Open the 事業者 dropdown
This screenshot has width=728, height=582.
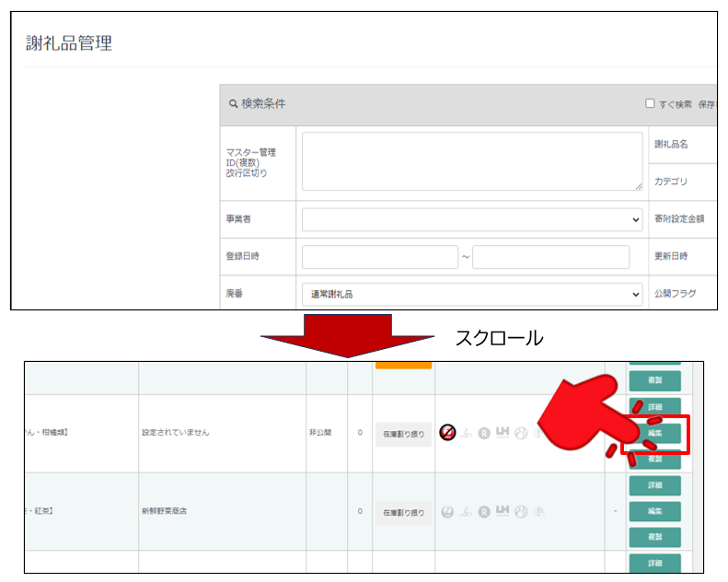[472, 219]
